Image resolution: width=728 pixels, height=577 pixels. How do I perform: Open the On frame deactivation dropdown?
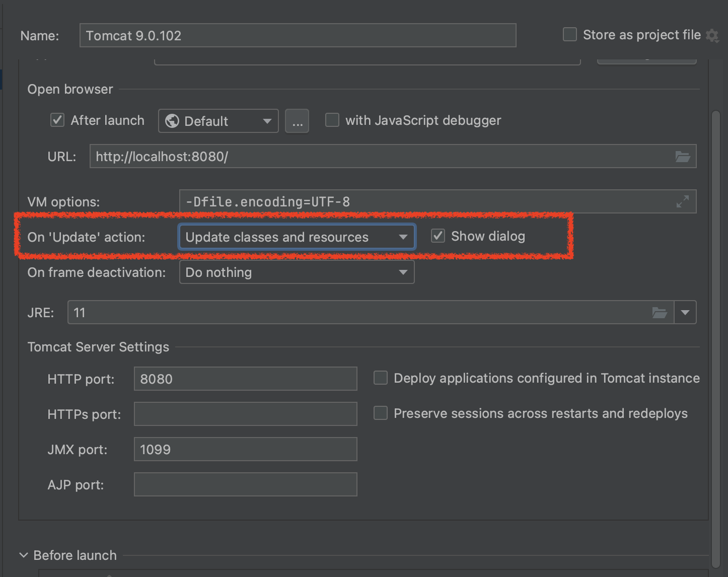click(x=297, y=272)
